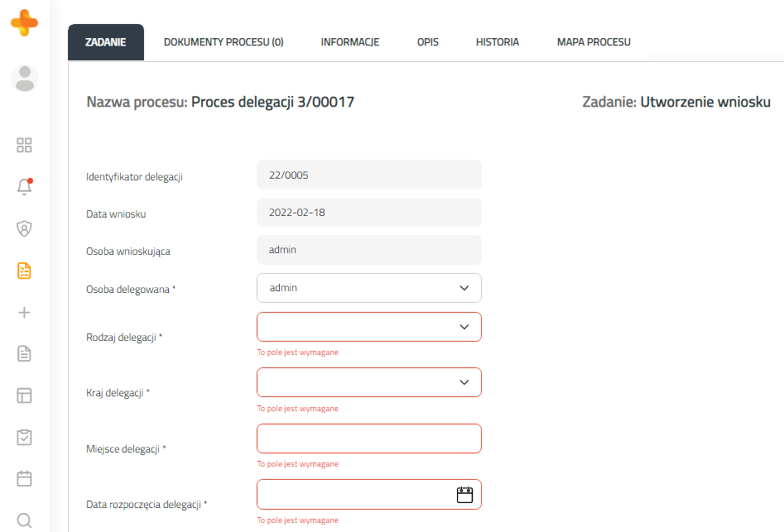Expand the Osoba delegowana dropdown
This screenshot has height=532, width=784.
(464, 288)
